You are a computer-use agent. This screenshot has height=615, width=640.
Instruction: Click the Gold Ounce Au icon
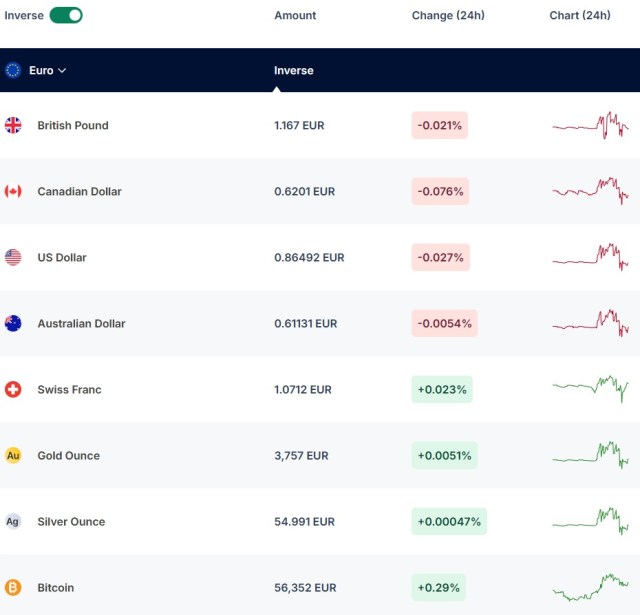point(13,455)
